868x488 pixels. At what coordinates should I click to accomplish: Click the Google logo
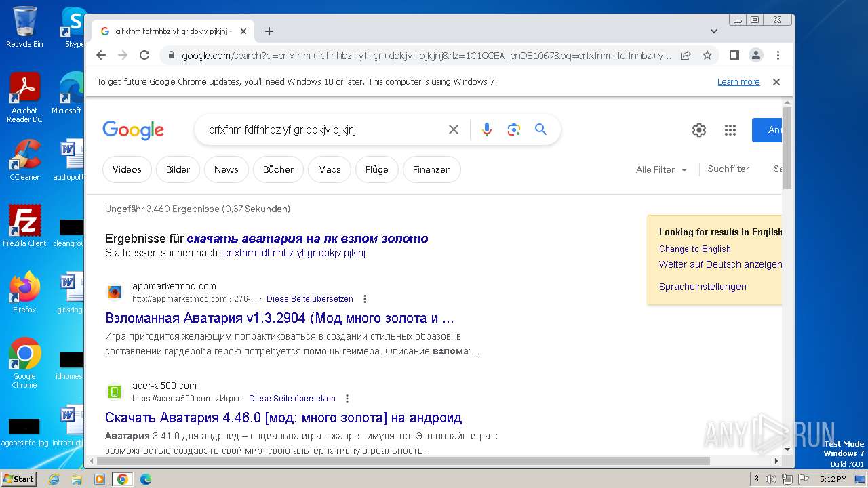point(133,130)
